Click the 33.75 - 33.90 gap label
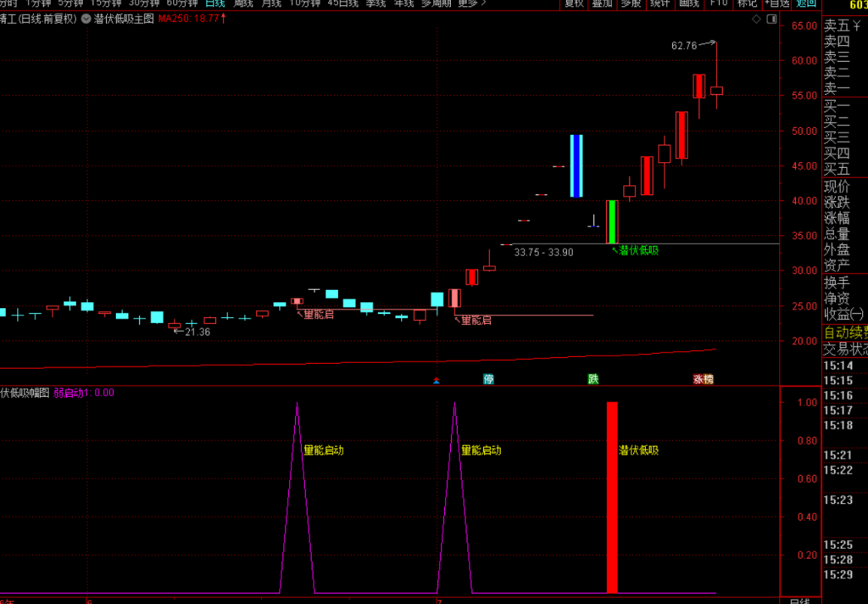 (543, 252)
